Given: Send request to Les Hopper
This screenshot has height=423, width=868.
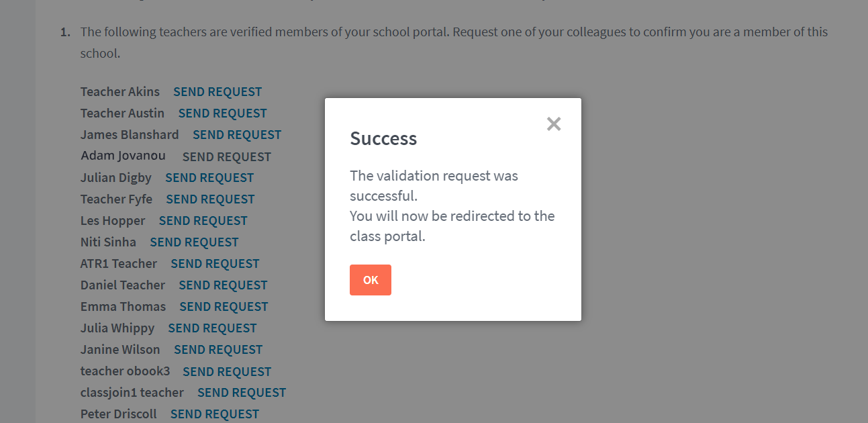Looking at the screenshot, I should (x=203, y=221).
